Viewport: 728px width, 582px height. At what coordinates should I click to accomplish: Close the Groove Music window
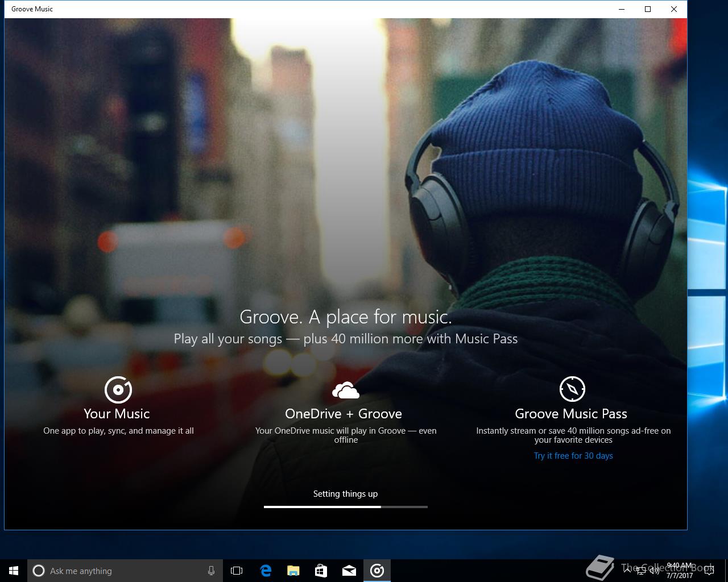pyautogui.click(x=674, y=9)
